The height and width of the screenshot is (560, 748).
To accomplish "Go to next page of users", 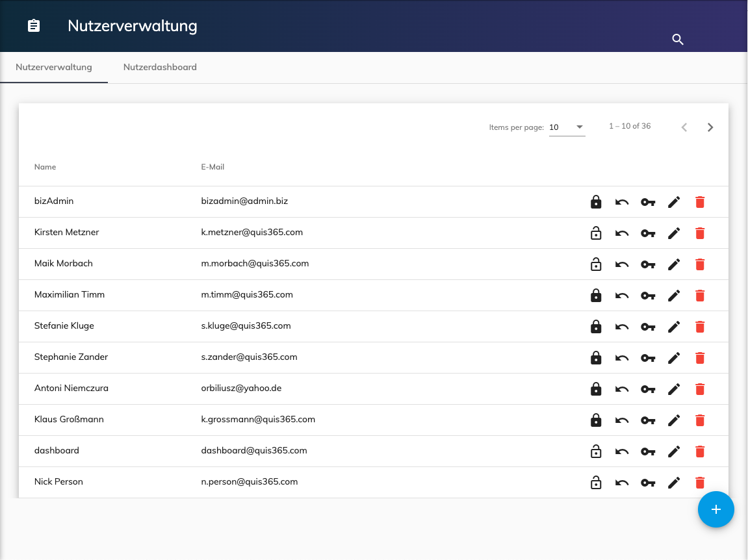I will point(710,127).
